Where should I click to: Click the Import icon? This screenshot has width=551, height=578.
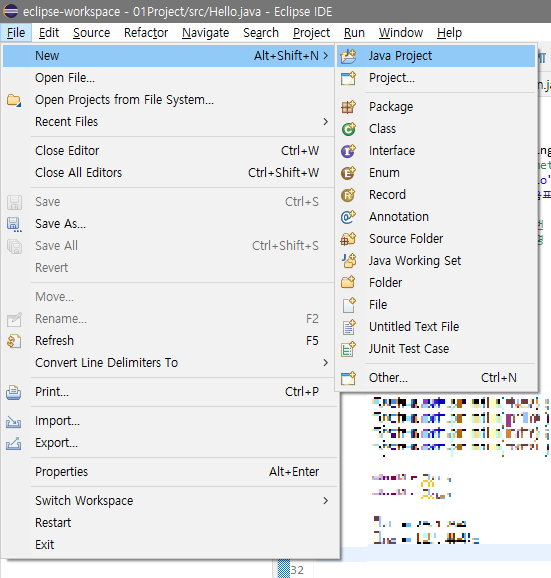coord(14,421)
